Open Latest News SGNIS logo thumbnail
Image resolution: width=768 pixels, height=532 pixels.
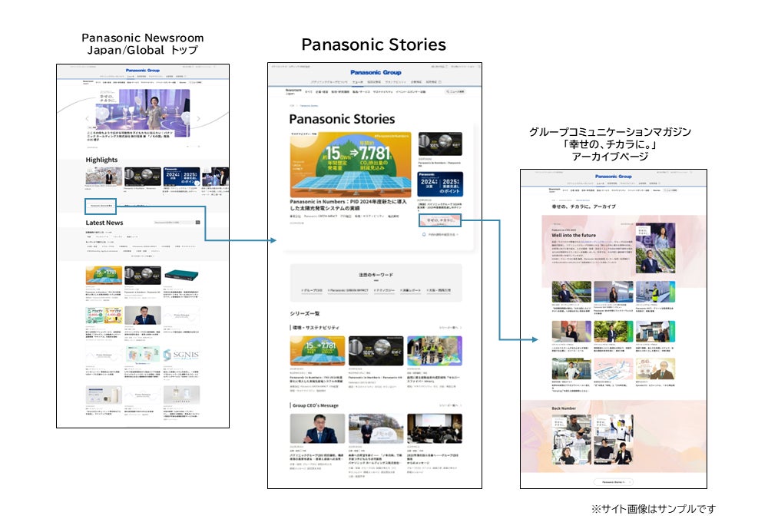pos(181,355)
